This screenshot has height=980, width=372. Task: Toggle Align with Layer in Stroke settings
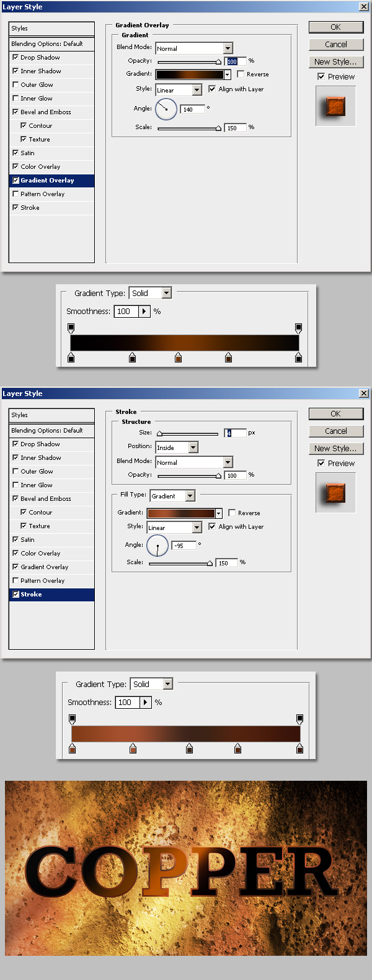click(212, 526)
